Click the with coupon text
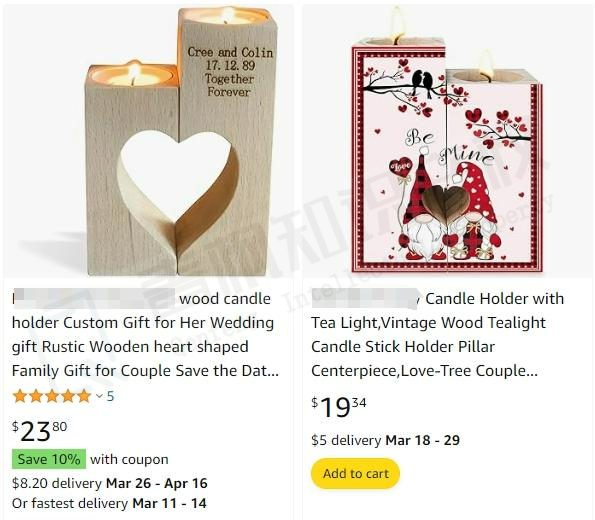Image resolution: width=595 pixels, height=520 pixels. 129,459
